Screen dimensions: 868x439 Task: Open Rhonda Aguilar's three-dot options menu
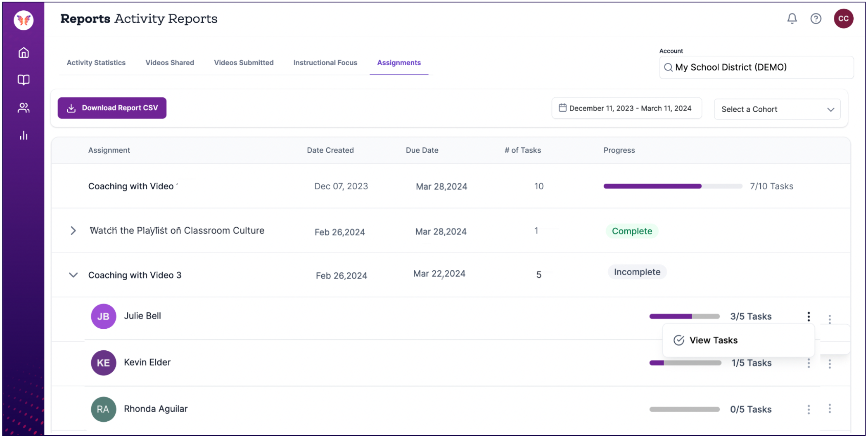pos(809,409)
